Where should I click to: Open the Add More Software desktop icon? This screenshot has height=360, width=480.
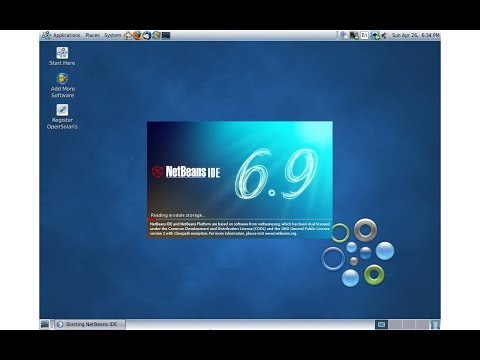click(62, 86)
